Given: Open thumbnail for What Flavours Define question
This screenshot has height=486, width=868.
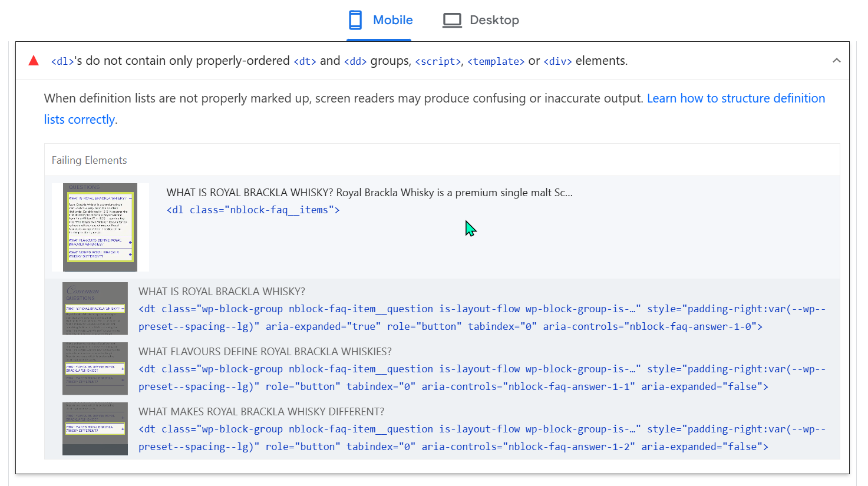Looking at the screenshot, I should click(95, 369).
